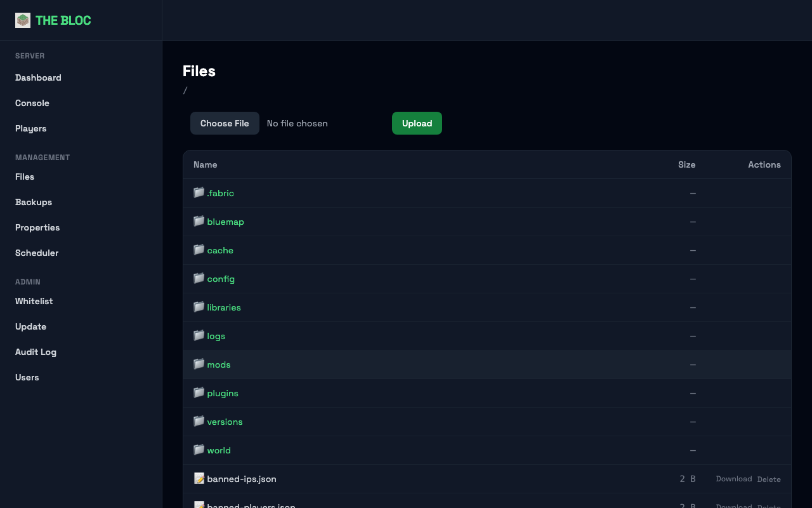Go to the Audit Log page
This screenshot has height=508, width=812.
click(x=36, y=352)
